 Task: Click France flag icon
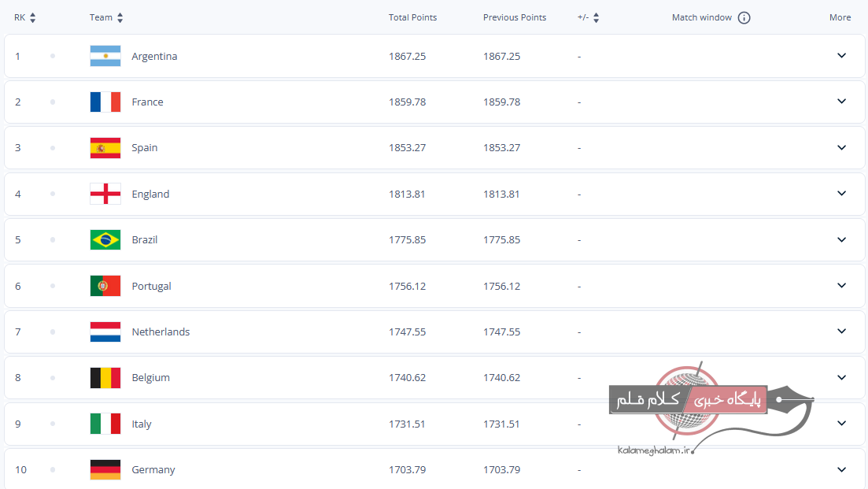coord(105,102)
